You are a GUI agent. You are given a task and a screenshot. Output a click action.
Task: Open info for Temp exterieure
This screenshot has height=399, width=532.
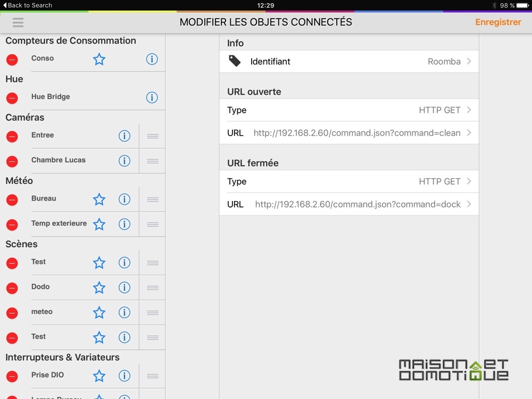coord(124,224)
